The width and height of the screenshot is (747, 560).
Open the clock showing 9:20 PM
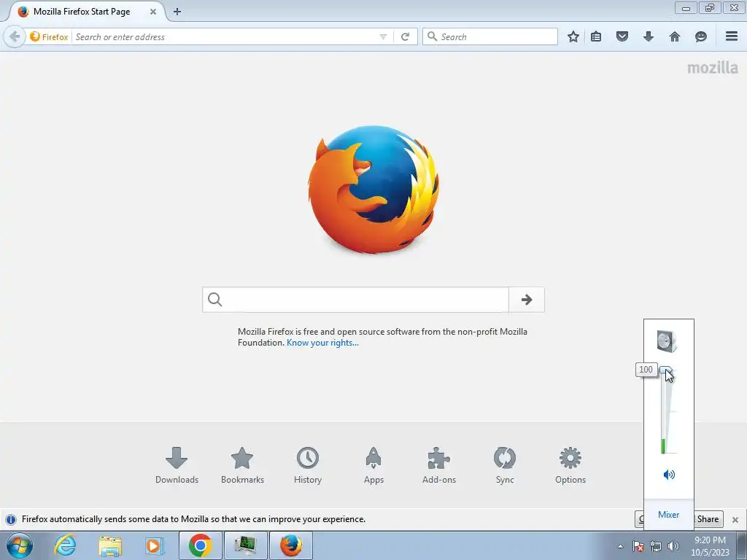(710, 546)
